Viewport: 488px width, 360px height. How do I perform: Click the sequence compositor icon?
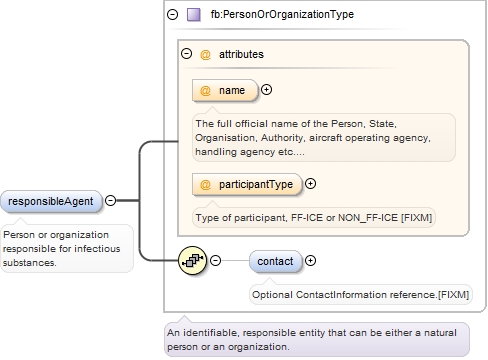[x=192, y=261]
